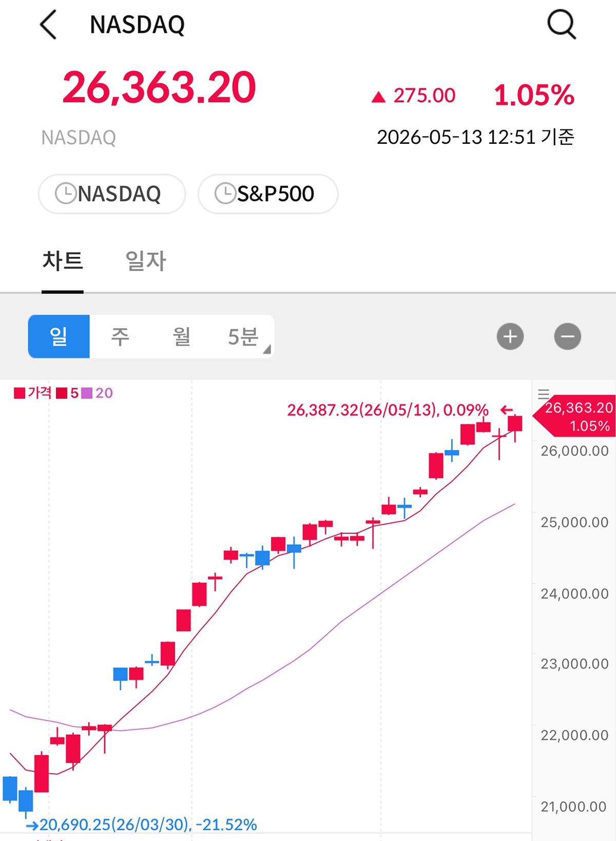
Task: Select the 일 daily interval
Action: (59, 337)
